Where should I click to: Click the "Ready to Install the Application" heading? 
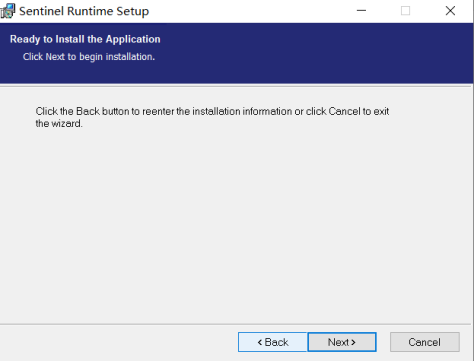[x=85, y=39]
